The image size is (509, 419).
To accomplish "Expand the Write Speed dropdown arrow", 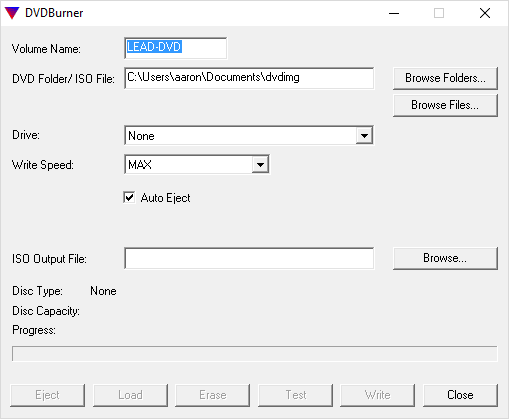I will click(x=260, y=164).
